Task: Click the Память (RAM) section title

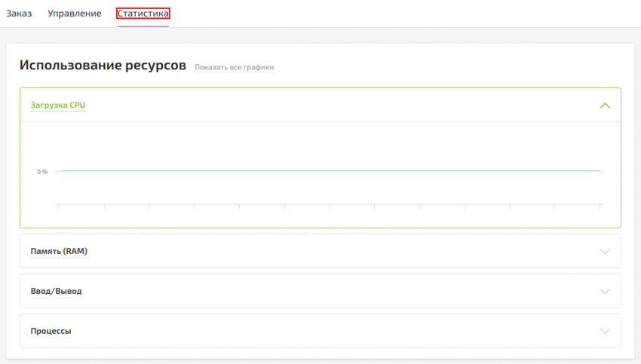Action: (59, 251)
